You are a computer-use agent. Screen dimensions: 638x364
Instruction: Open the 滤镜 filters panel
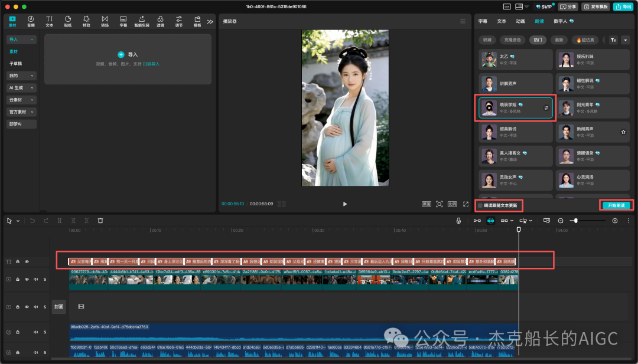click(160, 21)
